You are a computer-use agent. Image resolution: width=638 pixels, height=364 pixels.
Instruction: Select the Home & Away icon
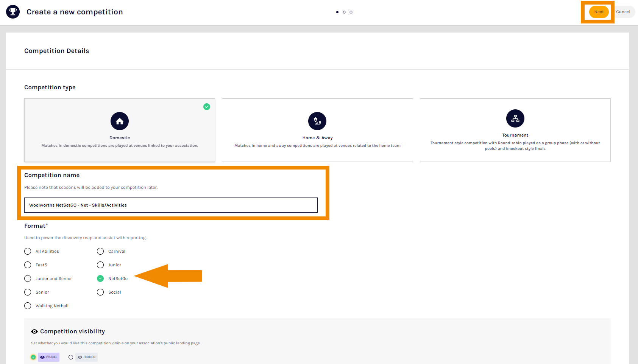tap(317, 121)
